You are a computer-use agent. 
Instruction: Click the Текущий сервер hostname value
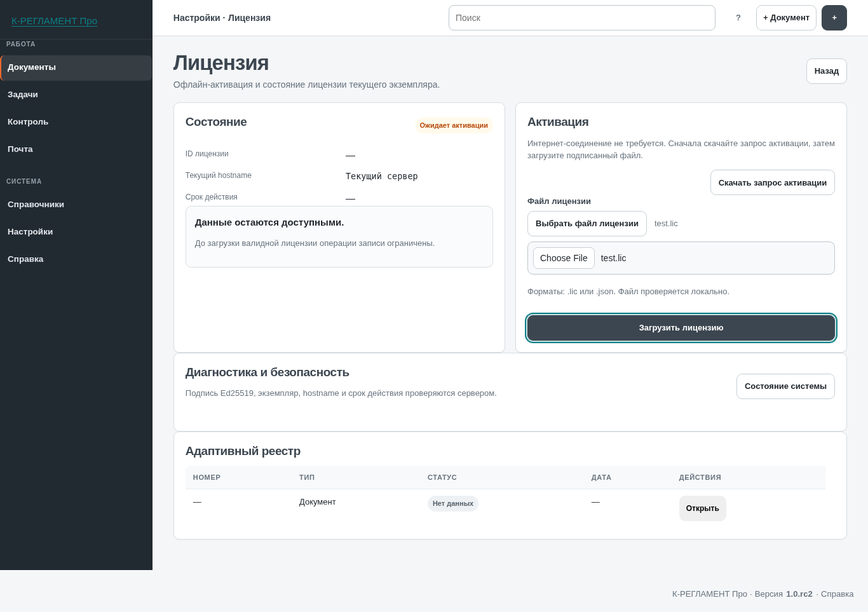[x=382, y=176]
